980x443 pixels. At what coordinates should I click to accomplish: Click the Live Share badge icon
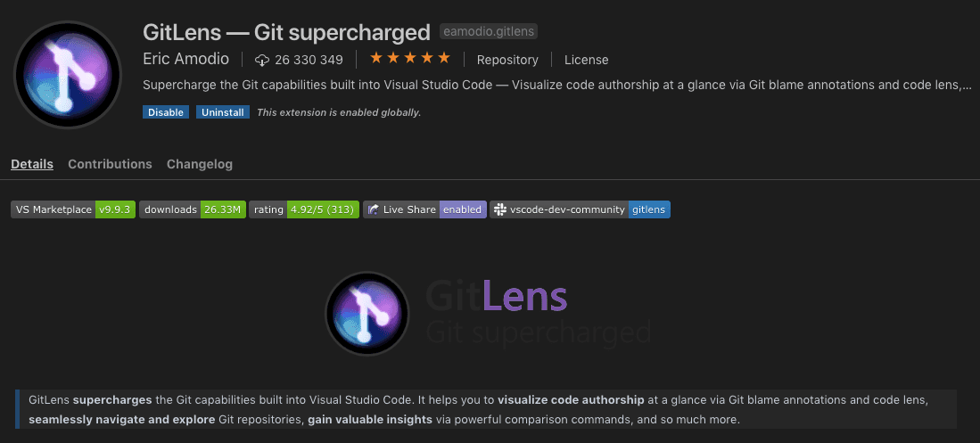pos(373,209)
